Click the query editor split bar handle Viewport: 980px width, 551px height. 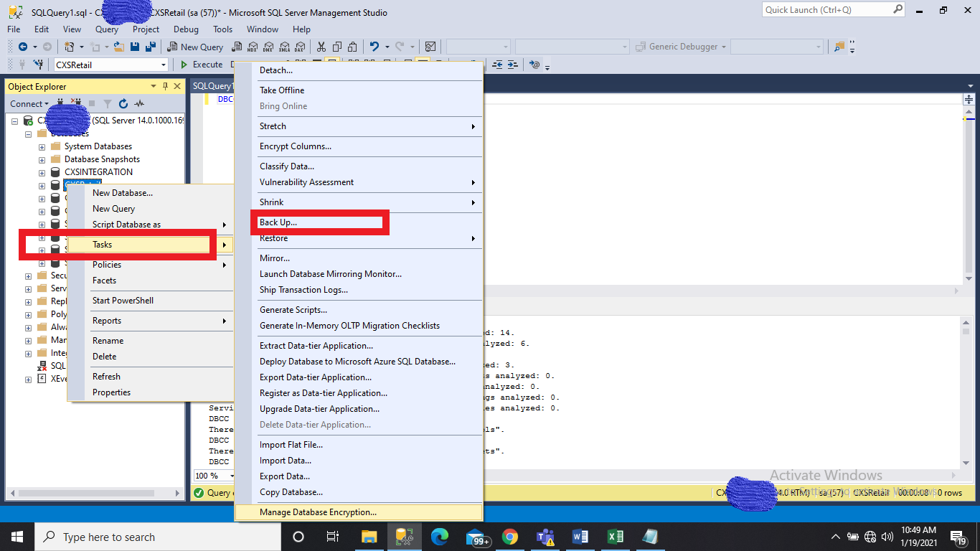pos(969,100)
